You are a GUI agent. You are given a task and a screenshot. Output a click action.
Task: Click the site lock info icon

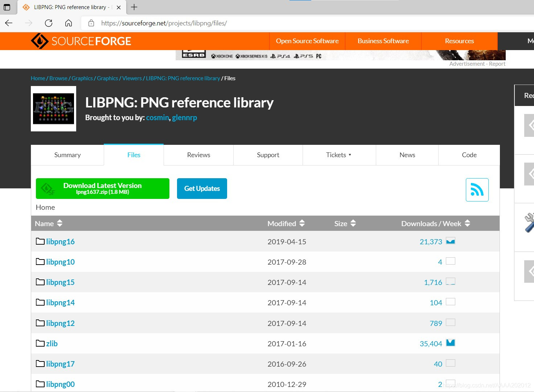pos(91,23)
